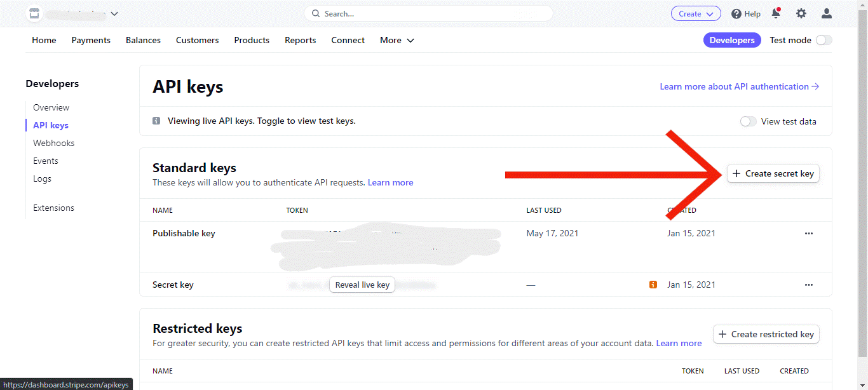Expand the account switcher chevron
The height and width of the screenshot is (390, 868).
[114, 14]
